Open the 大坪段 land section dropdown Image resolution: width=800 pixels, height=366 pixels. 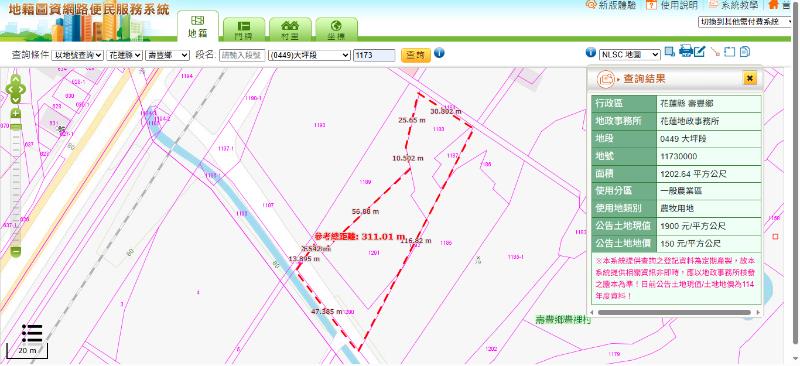click(310, 55)
